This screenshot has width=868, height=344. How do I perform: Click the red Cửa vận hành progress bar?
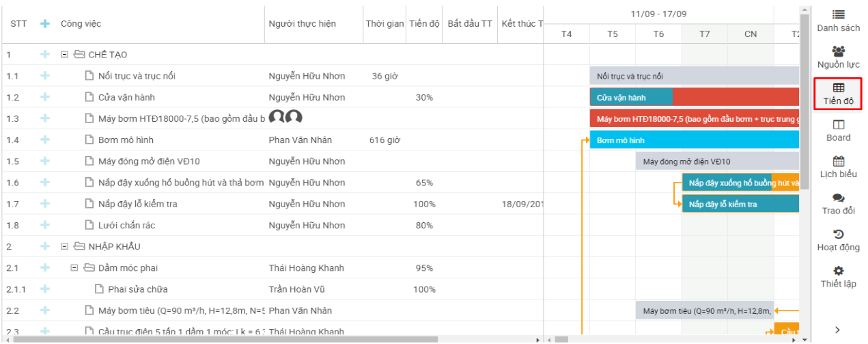coord(734,98)
